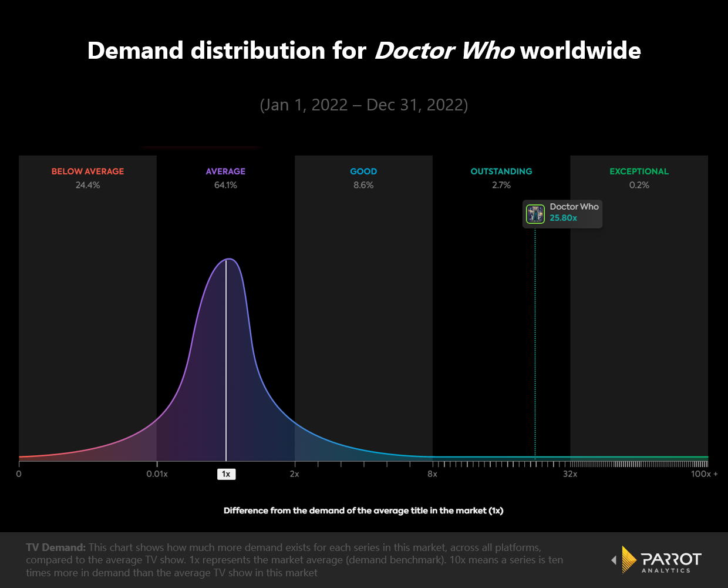Click the OUTSTANDING category label
This screenshot has width=728, height=588.
(x=501, y=172)
